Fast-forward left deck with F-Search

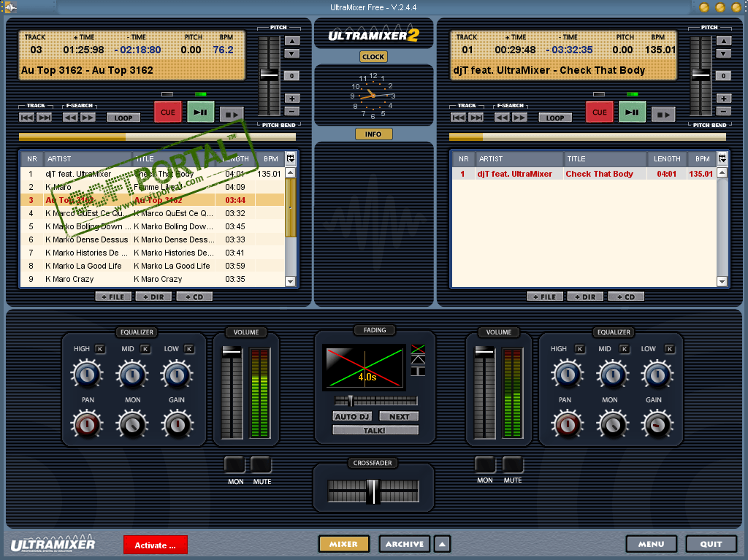(88, 118)
